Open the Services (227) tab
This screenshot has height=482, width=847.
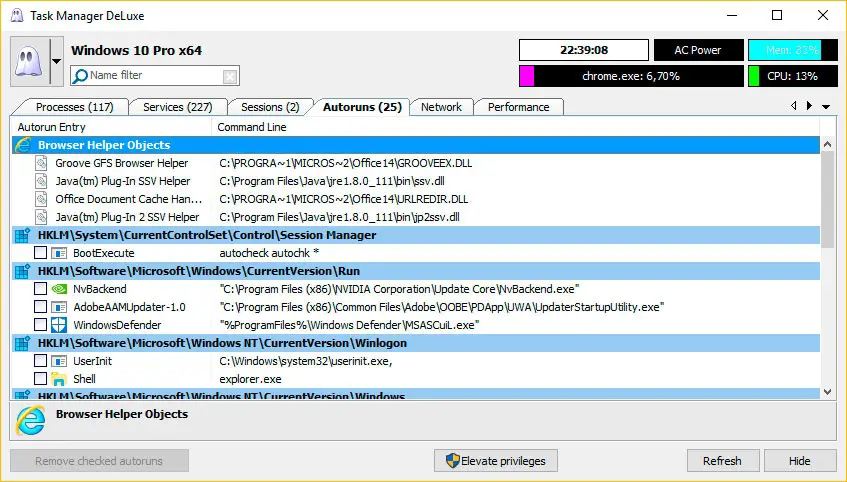pos(178,107)
